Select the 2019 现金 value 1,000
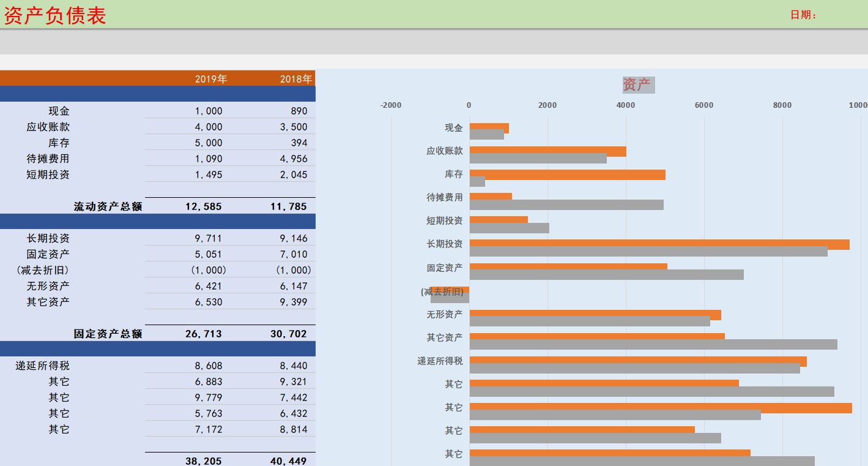Screen dimensions: 868x466 [209, 111]
